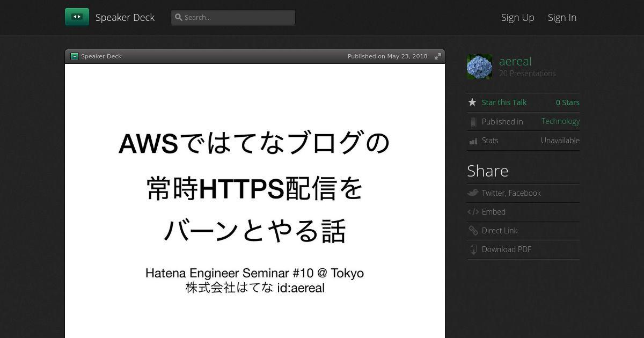Screen dimensions: 644x338
Task: Click the bar chart Stats icon
Action: (473, 141)
